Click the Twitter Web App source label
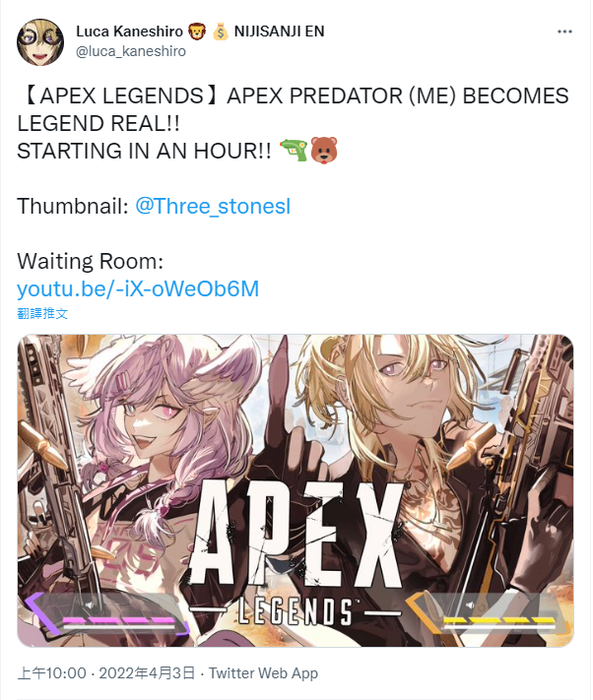593x700 pixels. coord(263,672)
